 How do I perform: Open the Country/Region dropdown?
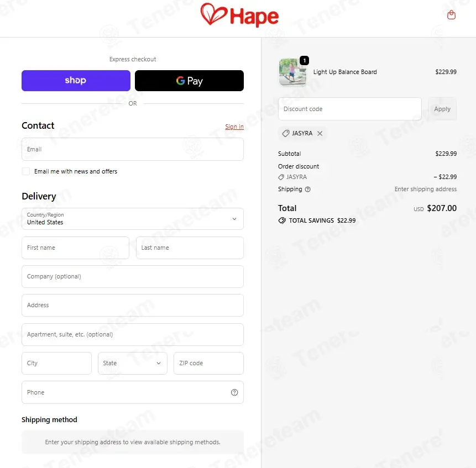pos(133,219)
